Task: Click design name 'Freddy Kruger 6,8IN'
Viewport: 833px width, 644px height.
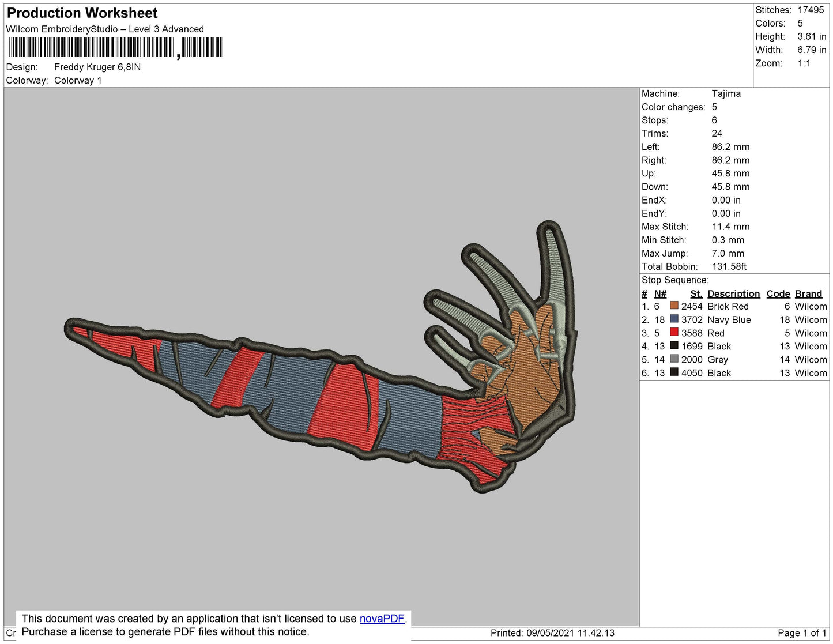Action: pos(97,67)
